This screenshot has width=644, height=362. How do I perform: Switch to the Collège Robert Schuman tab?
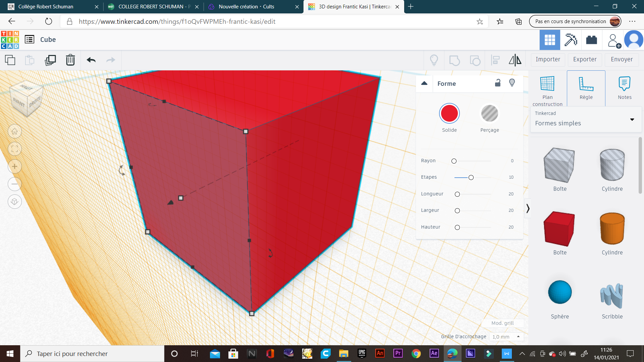pos(46,7)
